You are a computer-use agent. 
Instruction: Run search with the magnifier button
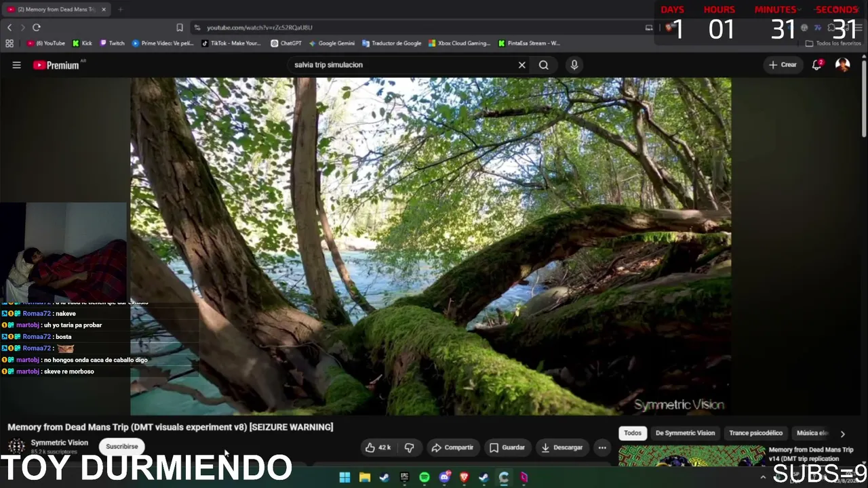pos(544,65)
